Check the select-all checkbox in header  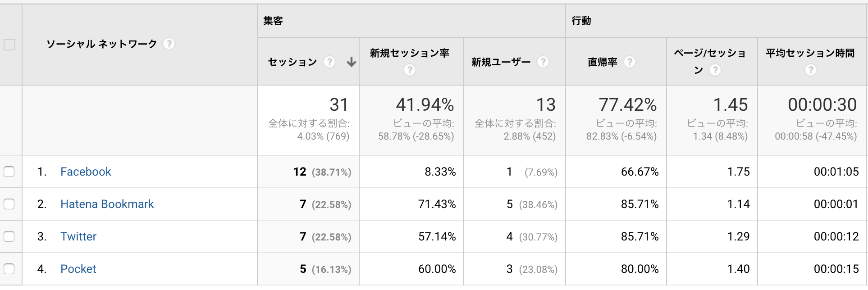coord(9,44)
